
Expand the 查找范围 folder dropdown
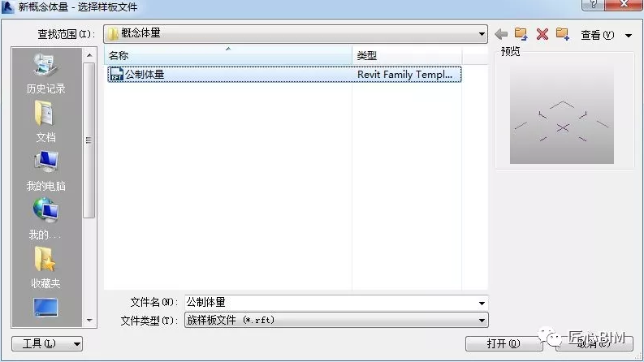(482, 34)
